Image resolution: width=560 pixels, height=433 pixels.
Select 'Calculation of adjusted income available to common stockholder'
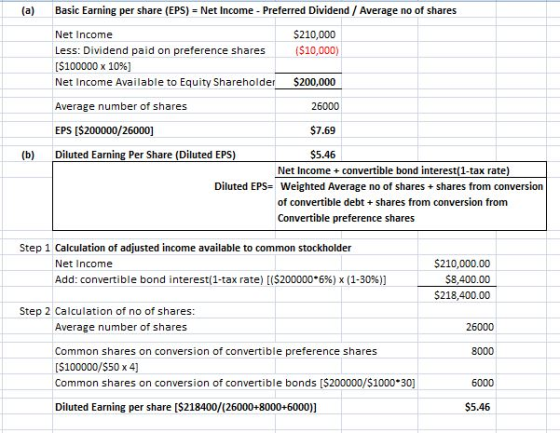point(203,248)
